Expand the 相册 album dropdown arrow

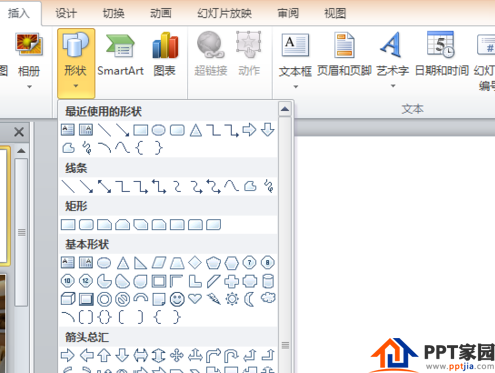[29, 87]
